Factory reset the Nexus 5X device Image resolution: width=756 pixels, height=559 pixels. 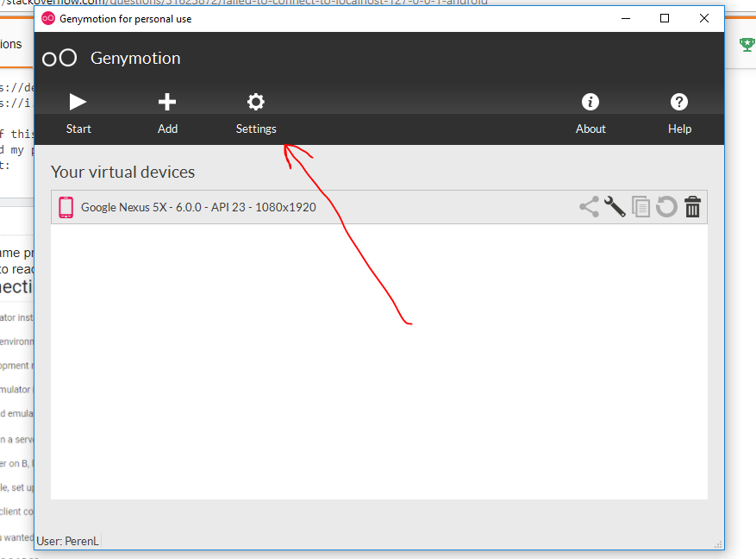667,207
